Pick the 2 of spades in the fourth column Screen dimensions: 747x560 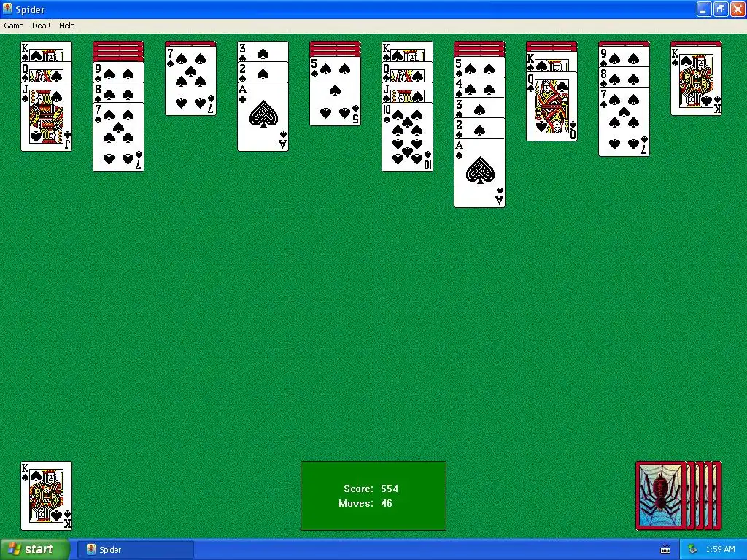point(263,72)
